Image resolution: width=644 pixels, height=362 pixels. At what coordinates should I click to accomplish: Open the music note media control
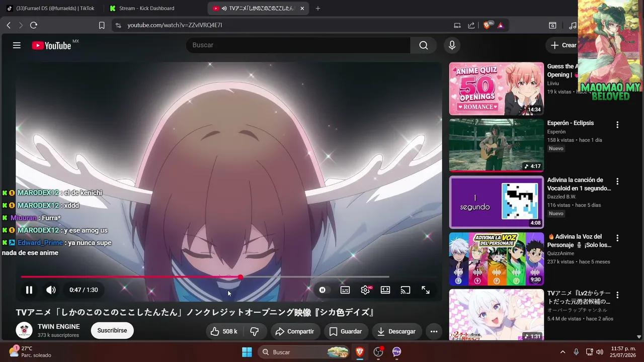(573, 25)
